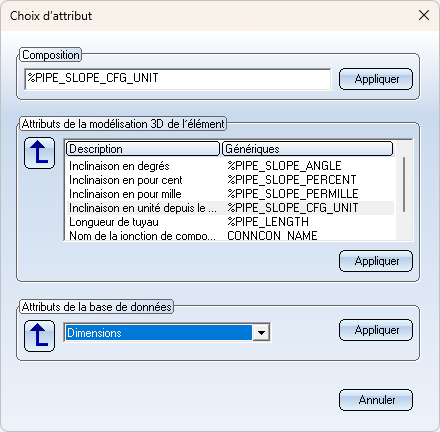440x432 pixels.
Task: Click into the Composition text field
Action: click(178, 79)
